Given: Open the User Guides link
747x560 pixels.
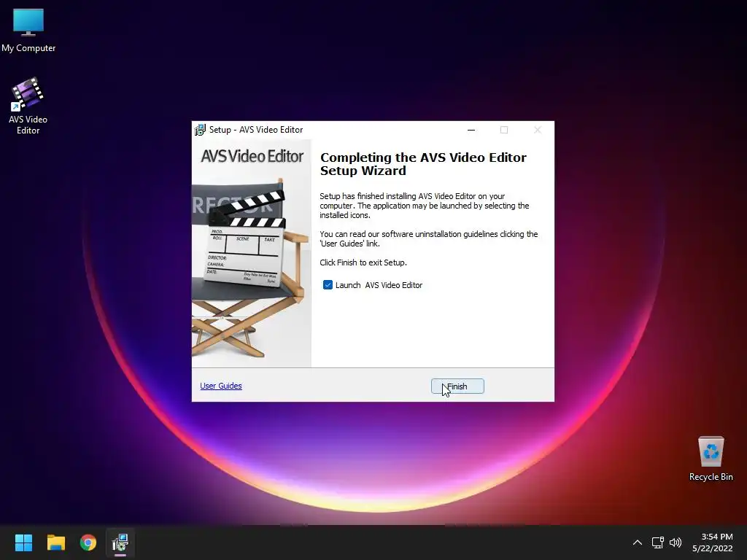Looking at the screenshot, I should (x=221, y=386).
